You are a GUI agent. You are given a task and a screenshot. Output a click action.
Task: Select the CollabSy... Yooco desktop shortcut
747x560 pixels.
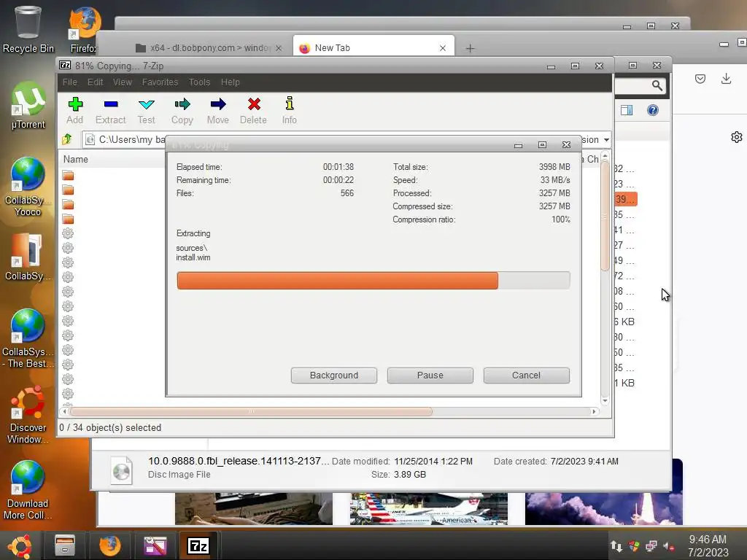click(x=28, y=187)
